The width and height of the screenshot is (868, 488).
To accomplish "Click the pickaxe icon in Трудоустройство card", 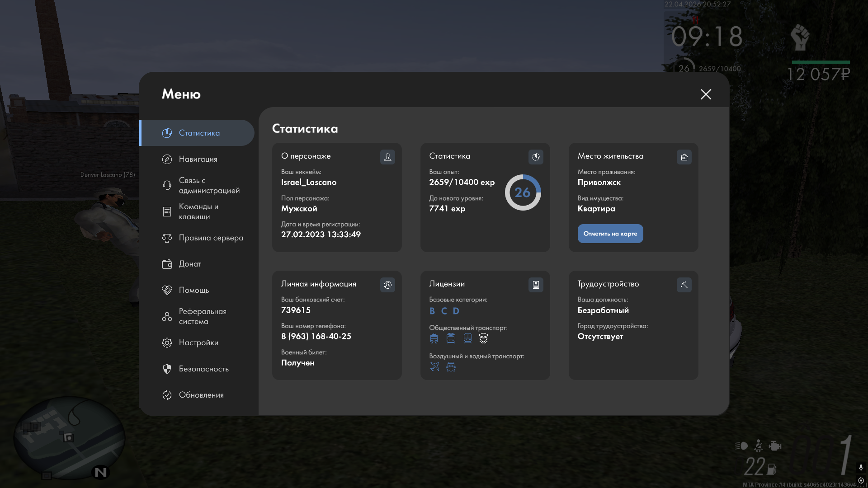I will (x=684, y=285).
